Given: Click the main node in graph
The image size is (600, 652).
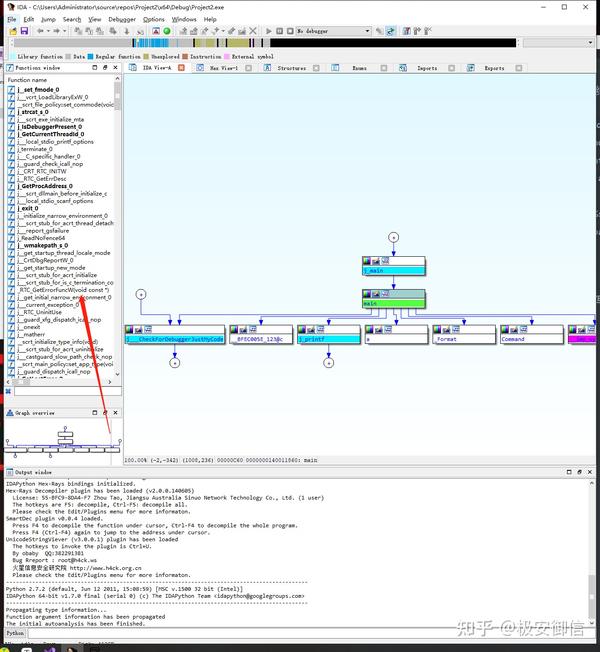Looking at the screenshot, I should coord(393,304).
